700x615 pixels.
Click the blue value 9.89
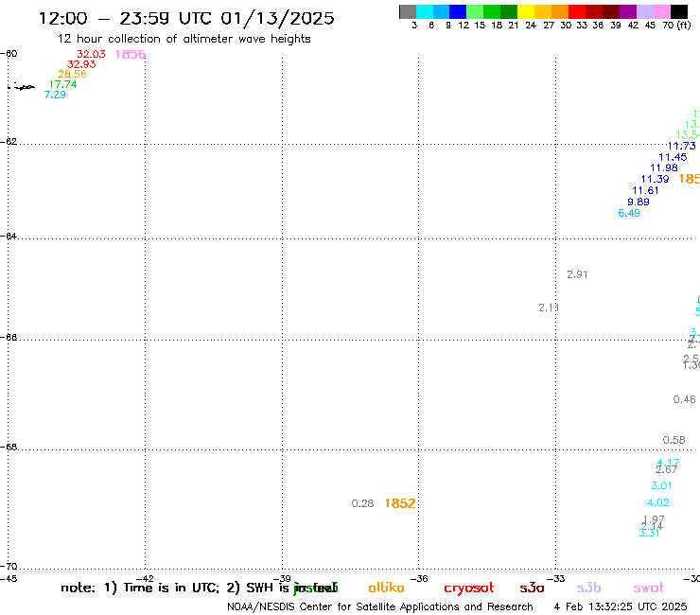click(639, 202)
